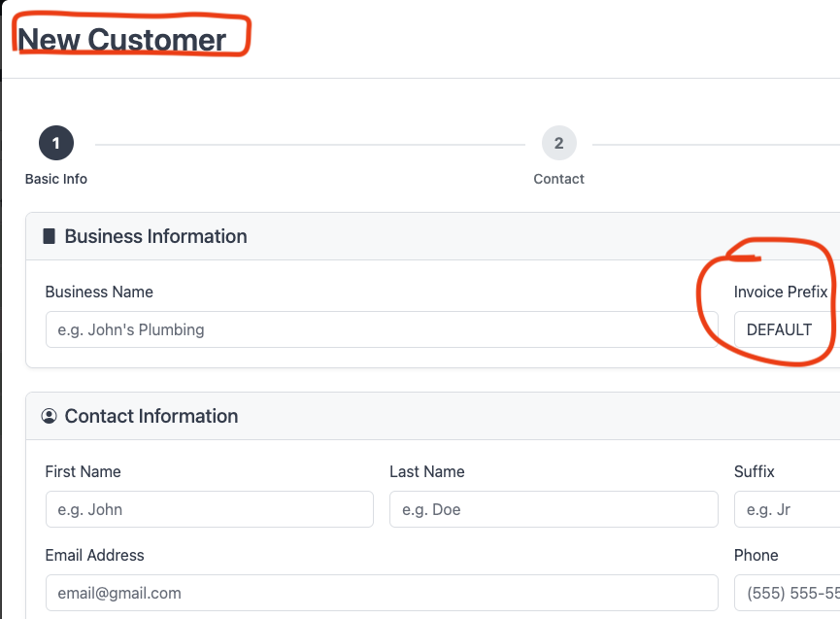This screenshot has width=840, height=619.
Task: Click into the Last Name field
Action: pos(554,509)
